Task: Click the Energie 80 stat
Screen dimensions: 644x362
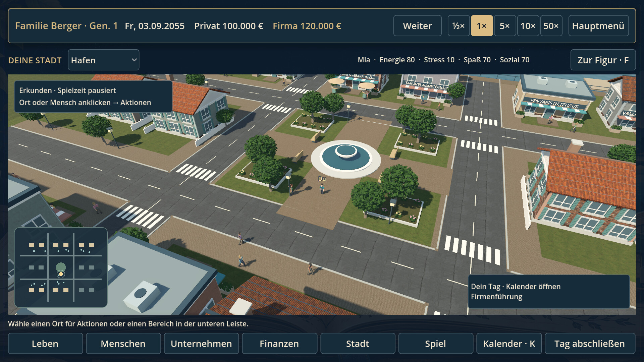Action: point(397,60)
